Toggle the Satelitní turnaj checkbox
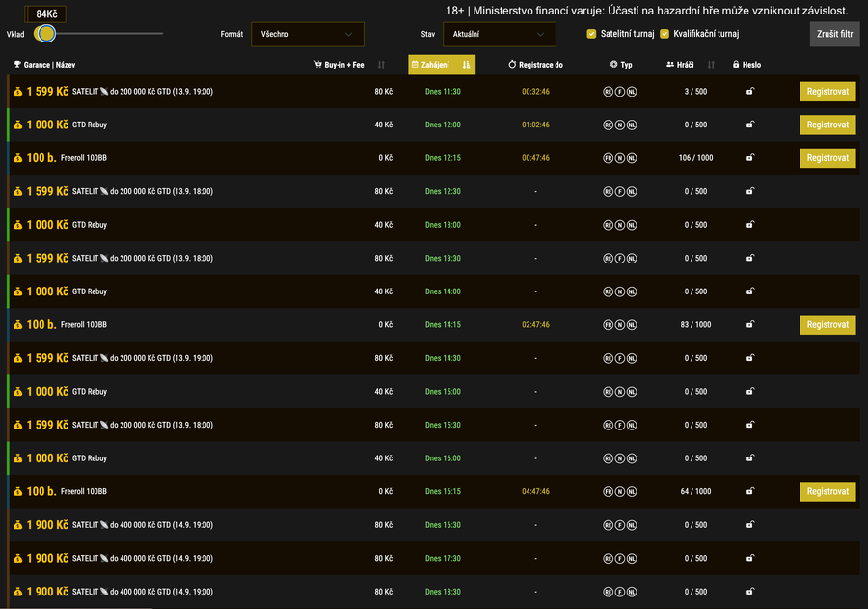Screen dimensions: 868x609 (591, 34)
